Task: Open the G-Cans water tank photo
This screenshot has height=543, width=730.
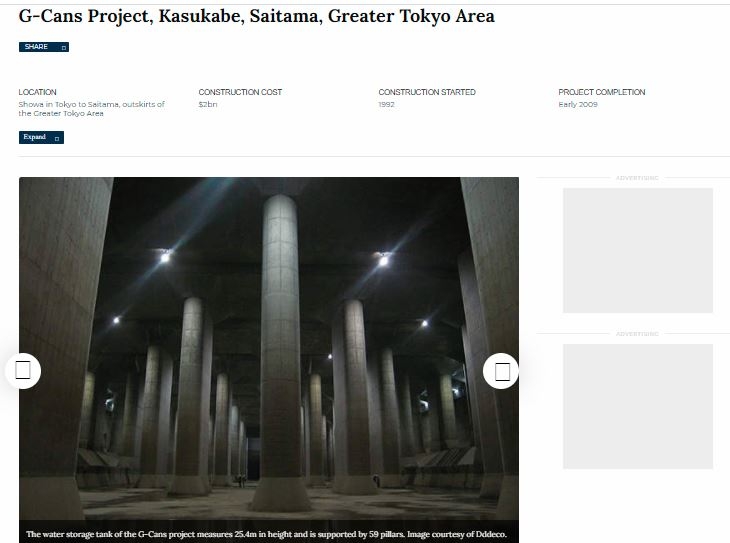Action: coord(269,348)
